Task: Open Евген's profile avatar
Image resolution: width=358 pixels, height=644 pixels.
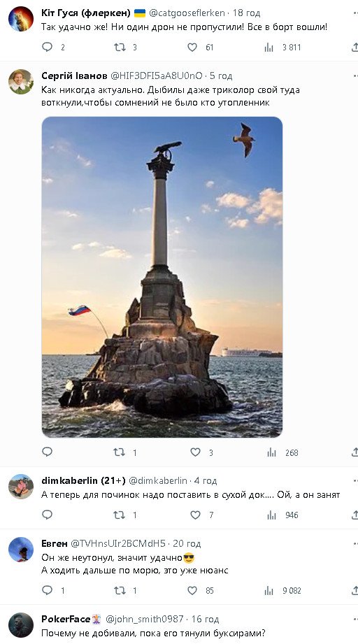Action: point(21,550)
